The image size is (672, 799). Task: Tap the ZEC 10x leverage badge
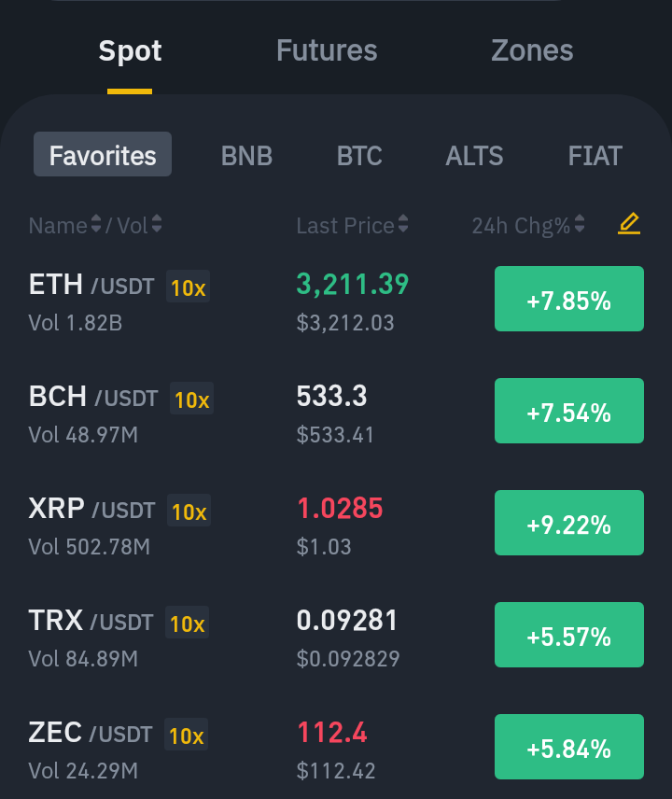tap(186, 735)
